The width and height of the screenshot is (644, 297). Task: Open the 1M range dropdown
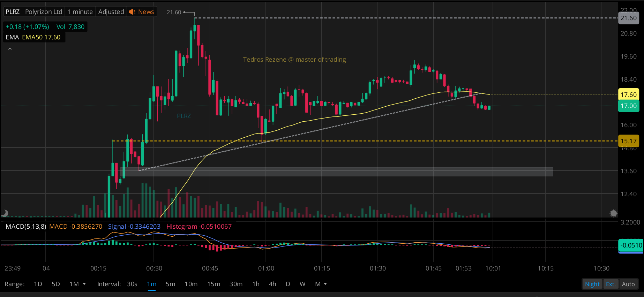click(x=77, y=284)
